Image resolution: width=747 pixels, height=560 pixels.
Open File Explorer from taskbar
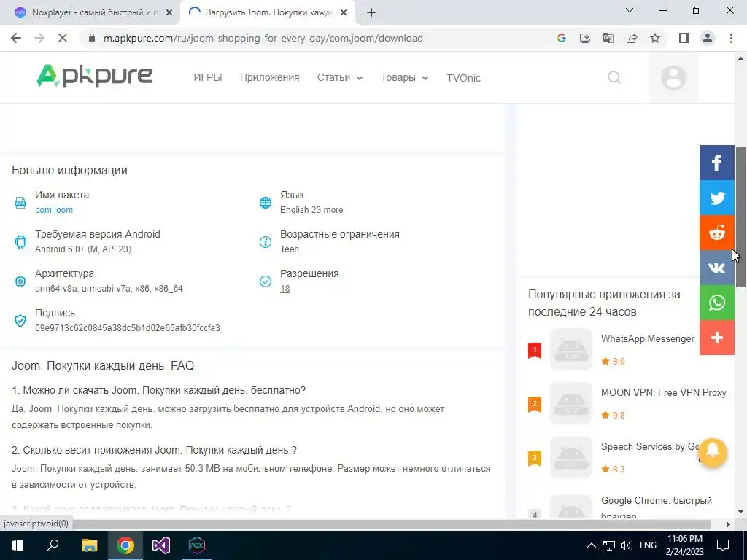89,545
